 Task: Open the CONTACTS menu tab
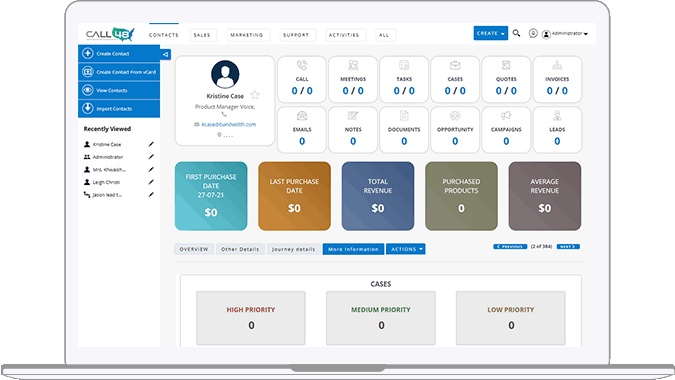pyautogui.click(x=164, y=35)
